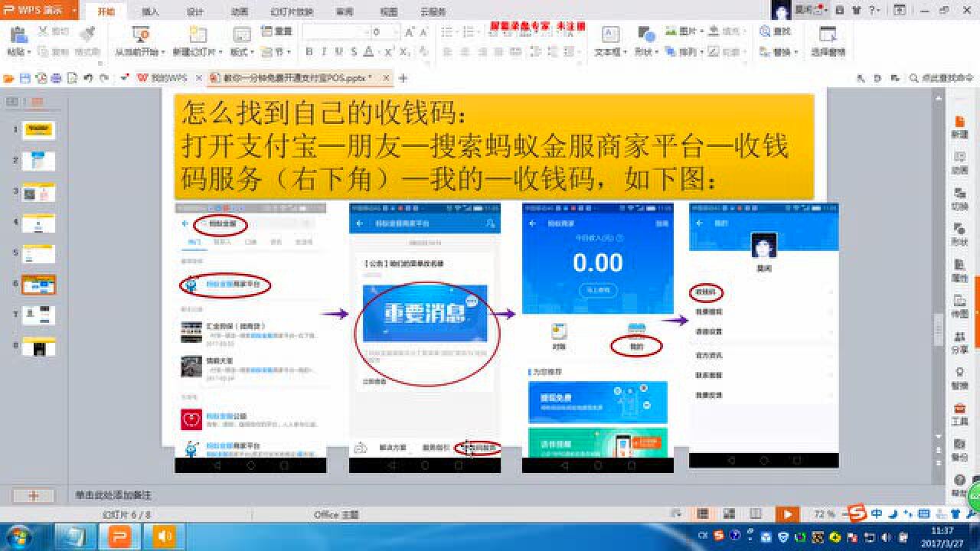This screenshot has width=980, height=551.
Task: Open the Animation (动画) sidebar icon
Action: click(x=959, y=162)
